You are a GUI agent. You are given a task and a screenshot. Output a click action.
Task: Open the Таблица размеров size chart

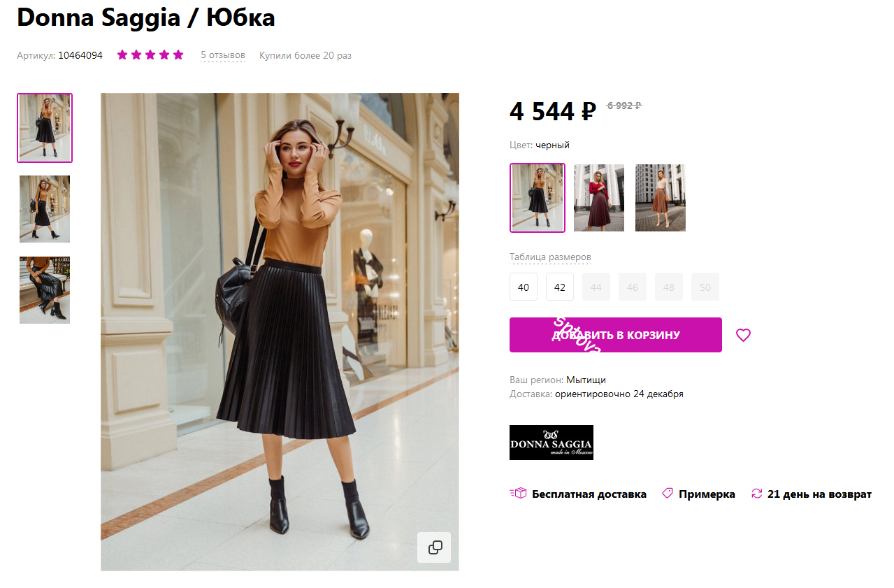point(550,257)
